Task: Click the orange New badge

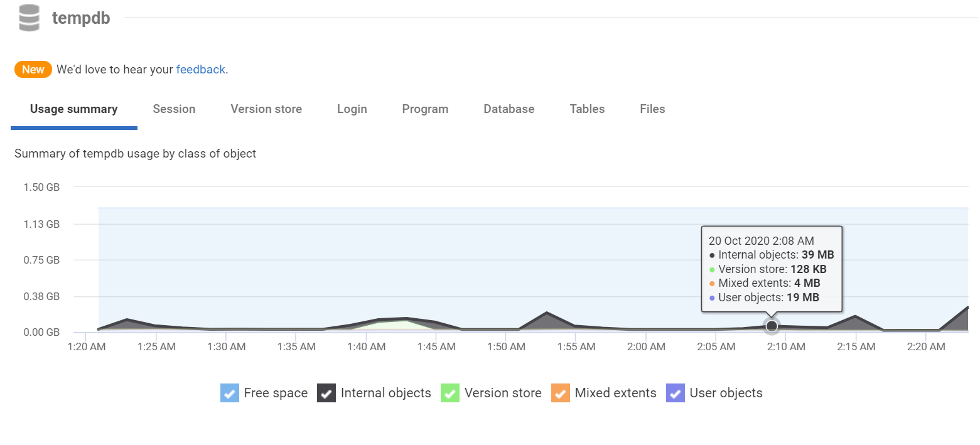Action: pos(33,70)
